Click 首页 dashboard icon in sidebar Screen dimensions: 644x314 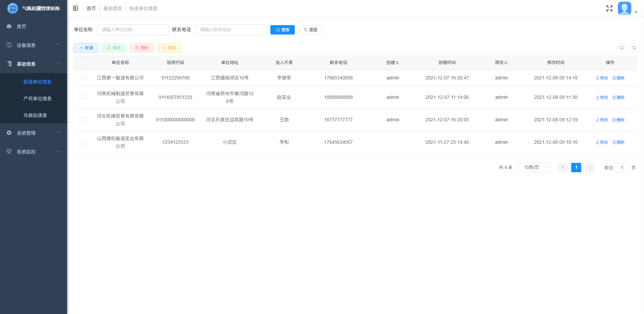point(9,26)
